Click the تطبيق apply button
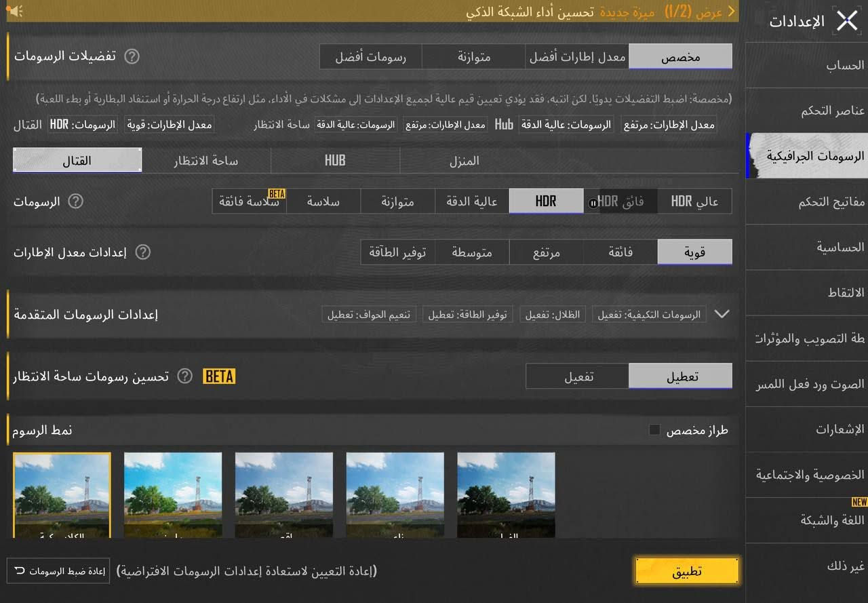 point(687,571)
